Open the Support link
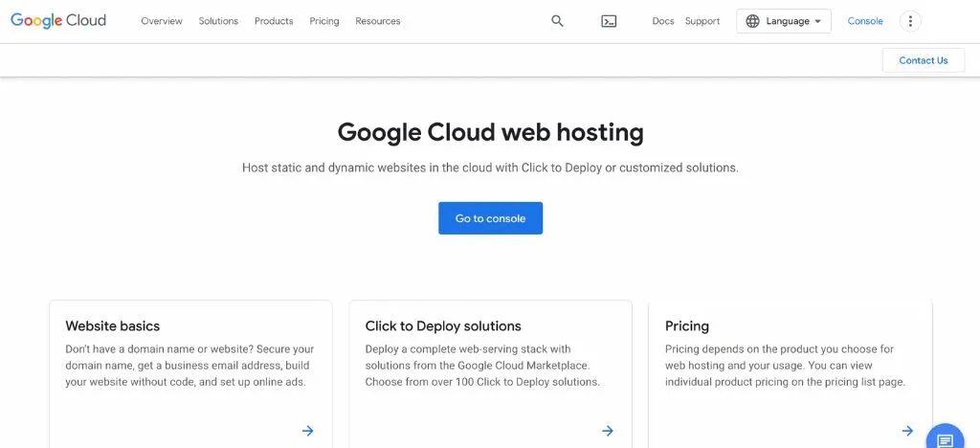The height and width of the screenshot is (448, 980). click(x=702, y=21)
